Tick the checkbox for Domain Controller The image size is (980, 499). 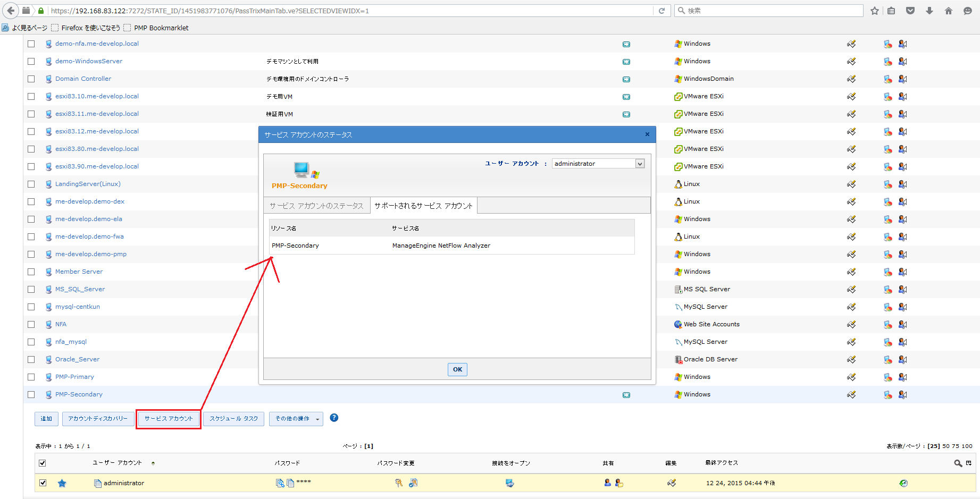tap(31, 79)
